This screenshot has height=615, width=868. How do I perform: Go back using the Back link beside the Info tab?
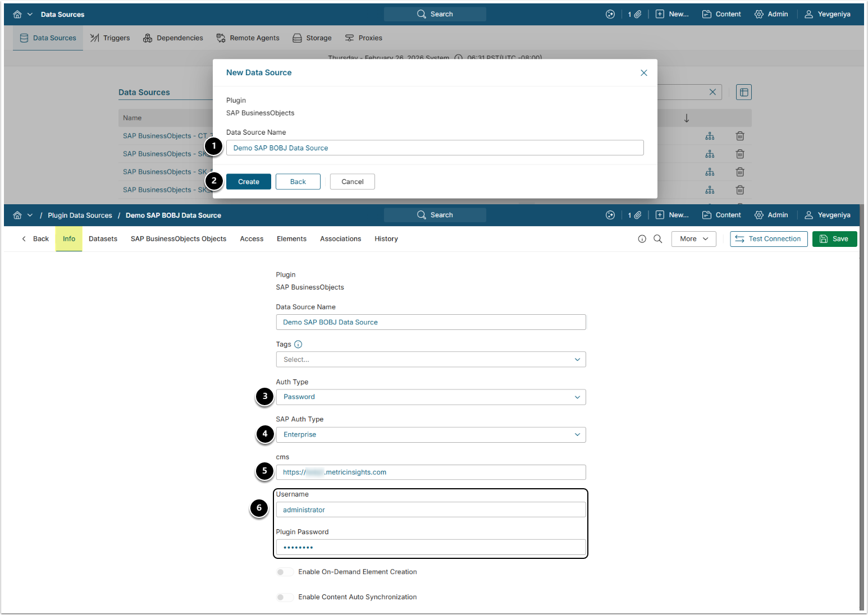click(x=35, y=239)
